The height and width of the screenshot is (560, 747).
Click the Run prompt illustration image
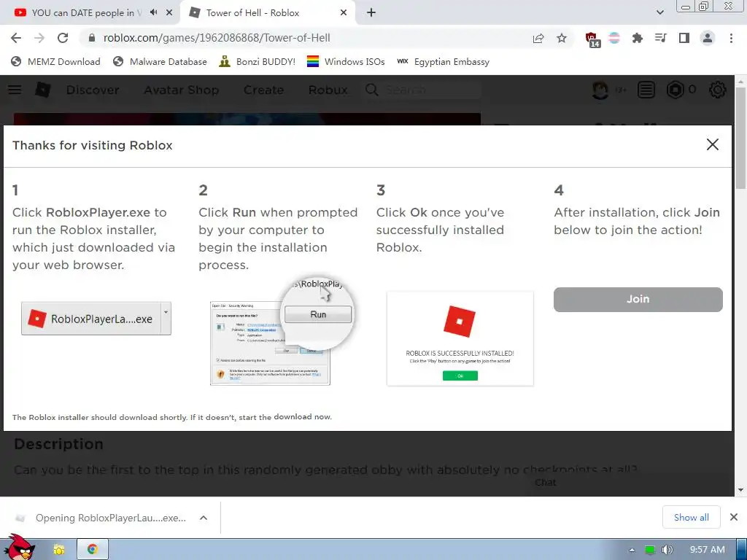282,332
